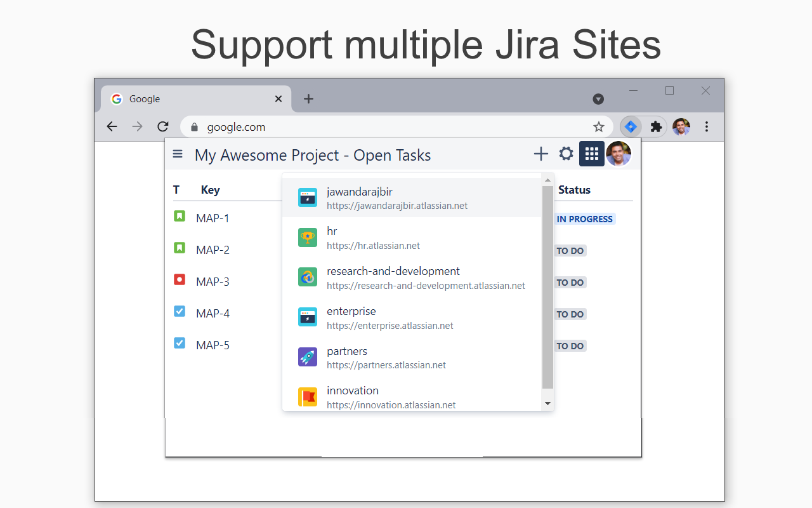The height and width of the screenshot is (508, 812).
Task: Click the MAP-5 task type icon
Action: pyautogui.click(x=180, y=343)
